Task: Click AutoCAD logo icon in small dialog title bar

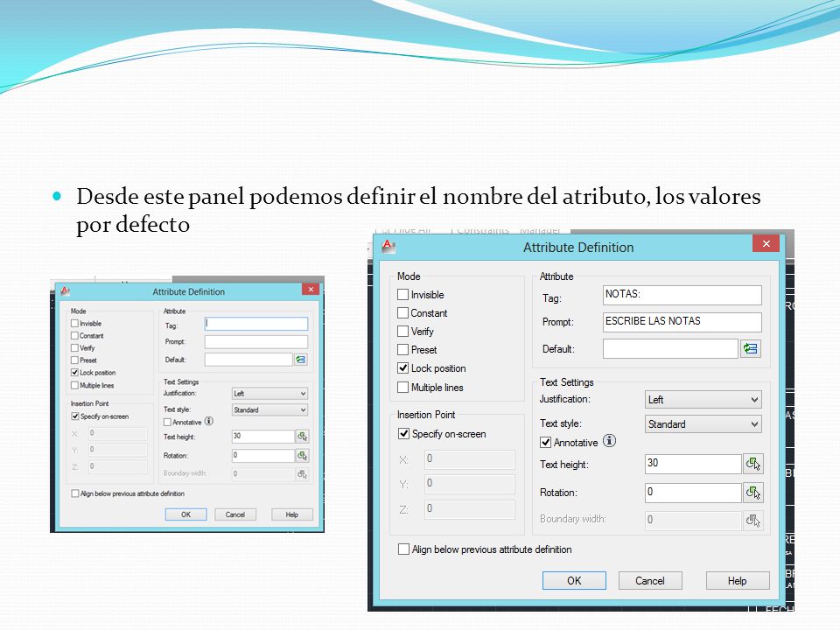Action: coord(66,290)
